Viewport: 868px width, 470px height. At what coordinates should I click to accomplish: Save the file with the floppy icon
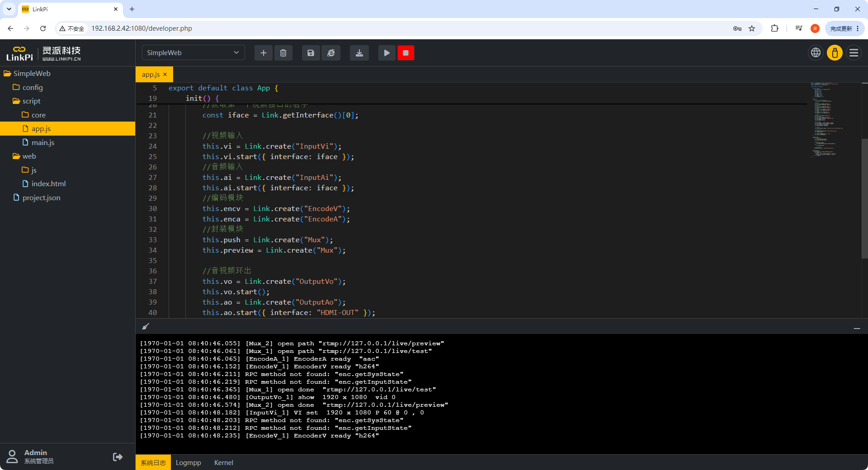311,53
